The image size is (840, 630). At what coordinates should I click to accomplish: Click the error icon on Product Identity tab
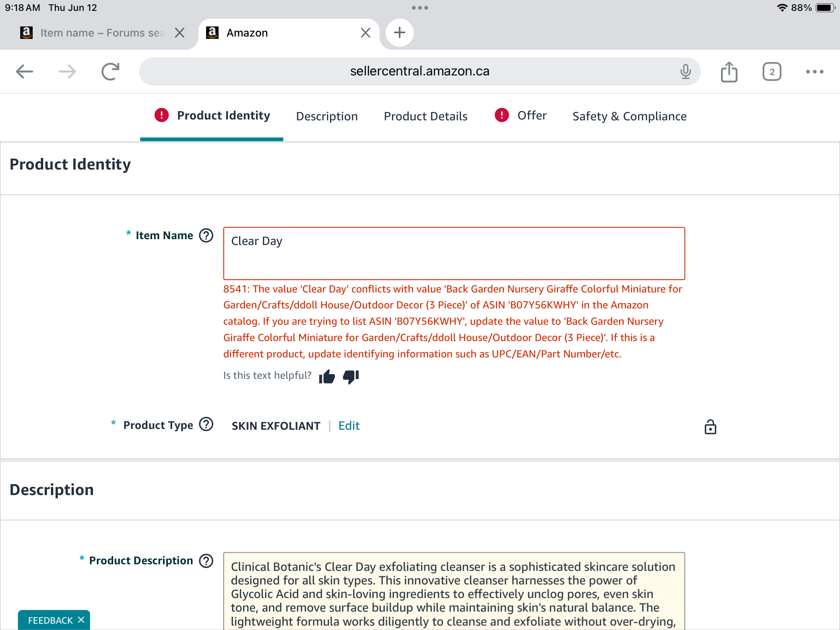click(161, 115)
